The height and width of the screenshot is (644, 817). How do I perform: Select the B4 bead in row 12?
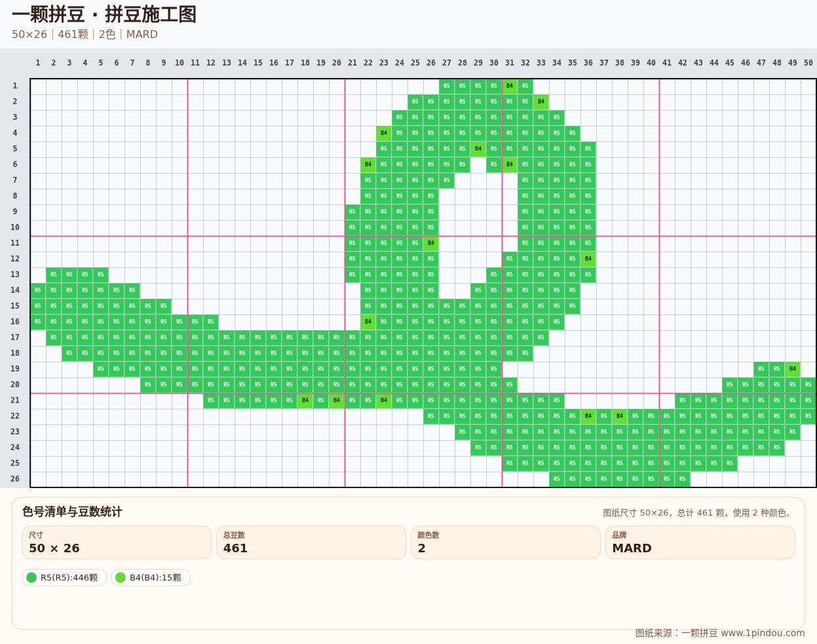[x=588, y=259]
